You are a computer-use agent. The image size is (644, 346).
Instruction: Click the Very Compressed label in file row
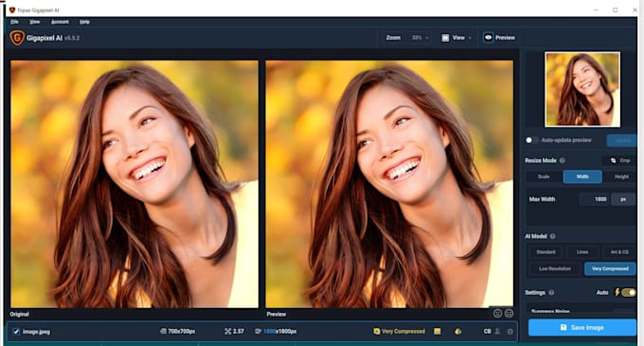[403, 331]
